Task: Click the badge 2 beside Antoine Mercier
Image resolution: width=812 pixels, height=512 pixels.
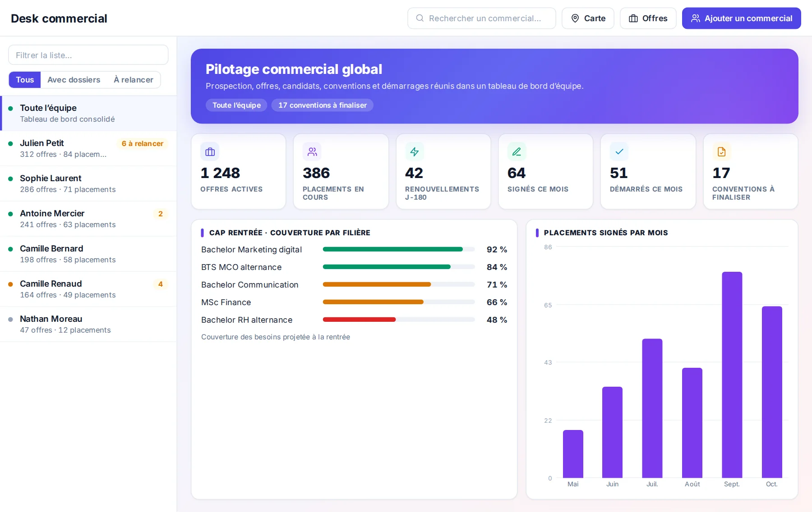Action: coord(161,214)
